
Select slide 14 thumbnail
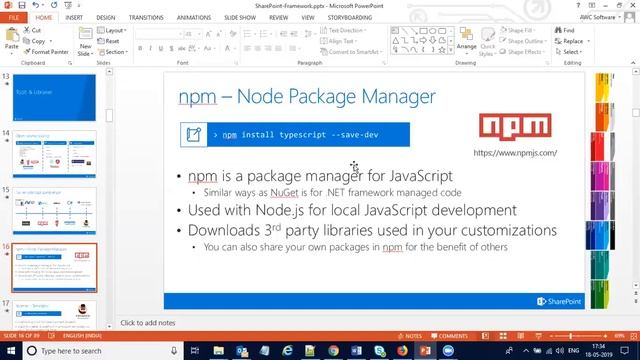tap(54, 154)
